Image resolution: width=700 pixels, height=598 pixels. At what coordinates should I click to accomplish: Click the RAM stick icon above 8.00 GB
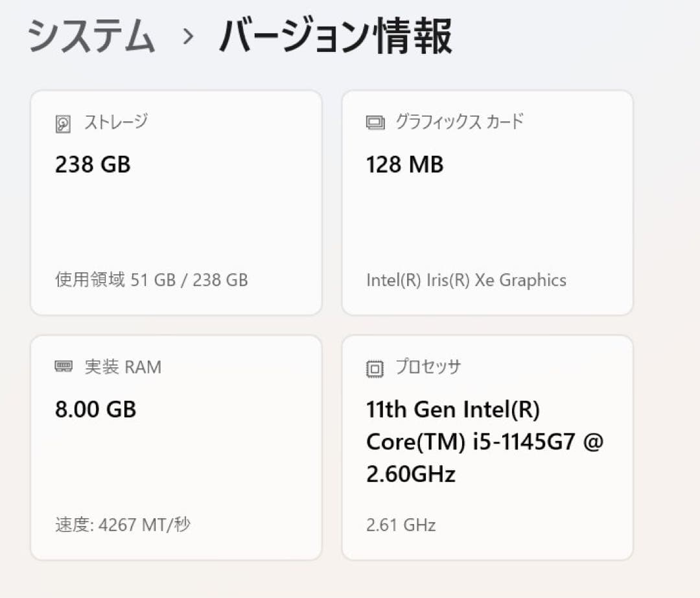[64, 366]
